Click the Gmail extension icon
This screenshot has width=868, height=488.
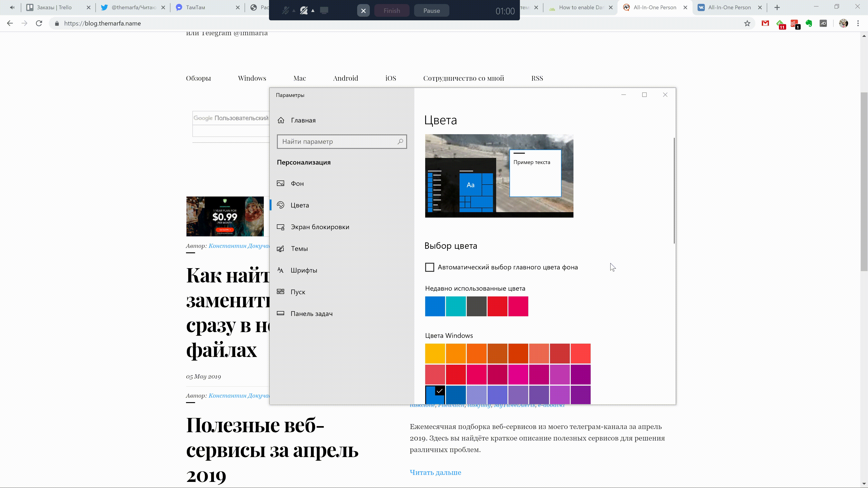coord(765,23)
